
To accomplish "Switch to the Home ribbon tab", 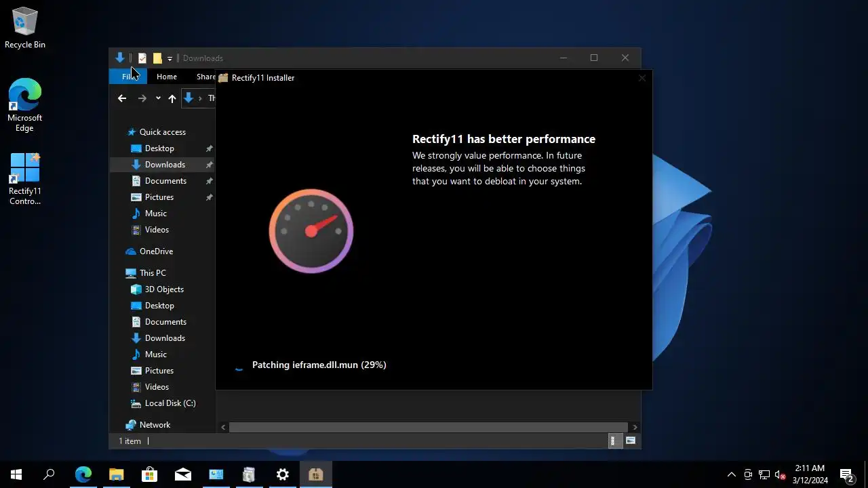I will pos(167,77).
